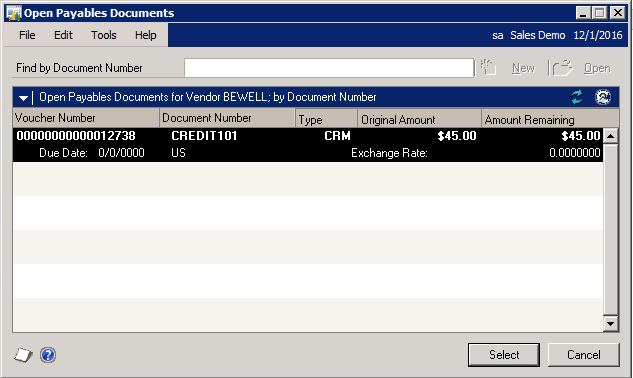Screen dimensions: 633x378
Task: Click the Cancel button
Action: click(x=583, y=355)
